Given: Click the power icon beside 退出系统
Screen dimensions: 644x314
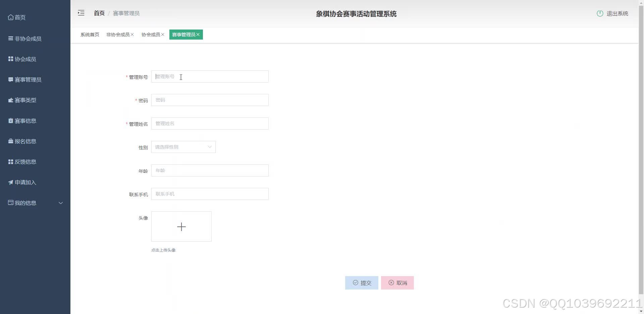Looking at the screenshot, I should click(600, 13).
